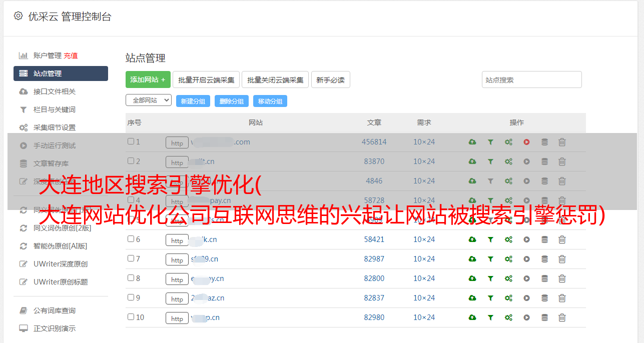
Task: Open article count 456814 link
Action: point(374,142)
